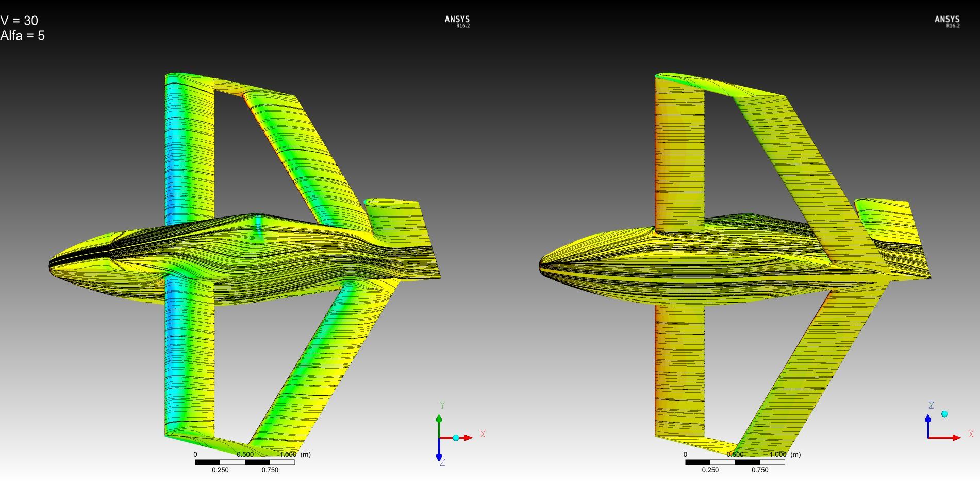This screenshot has height=483, width=980.
Task: Click the green Y axis arrow in left triad
Action: [x=439, y=420]
